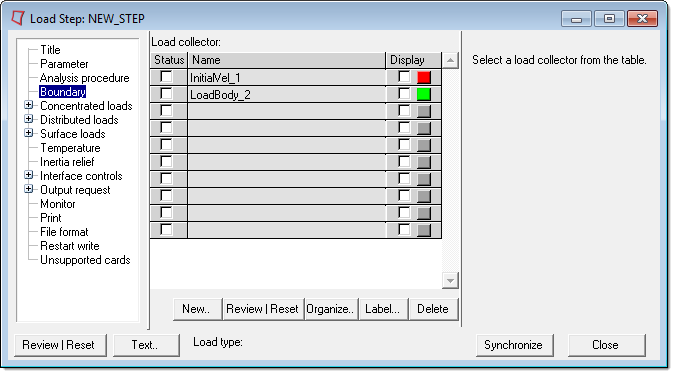
Task: Close the dialog with the red X
Action: (x=642, y=19)
